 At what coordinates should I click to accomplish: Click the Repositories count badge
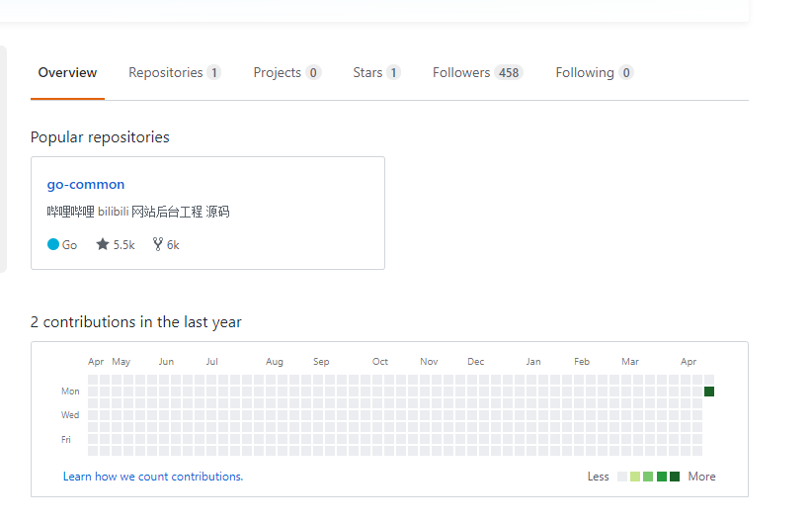click(214, 72)
